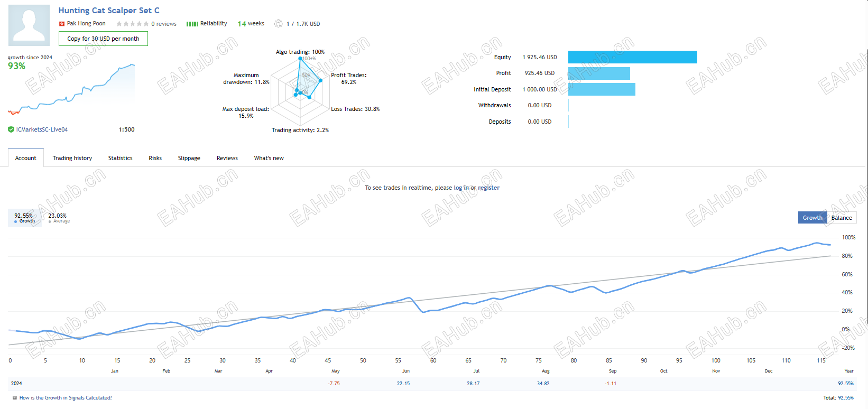The width and height of the screenshot is (868, 409).
Task: Toggle the chart to Balance view
Action: click(x=842, y=218)
